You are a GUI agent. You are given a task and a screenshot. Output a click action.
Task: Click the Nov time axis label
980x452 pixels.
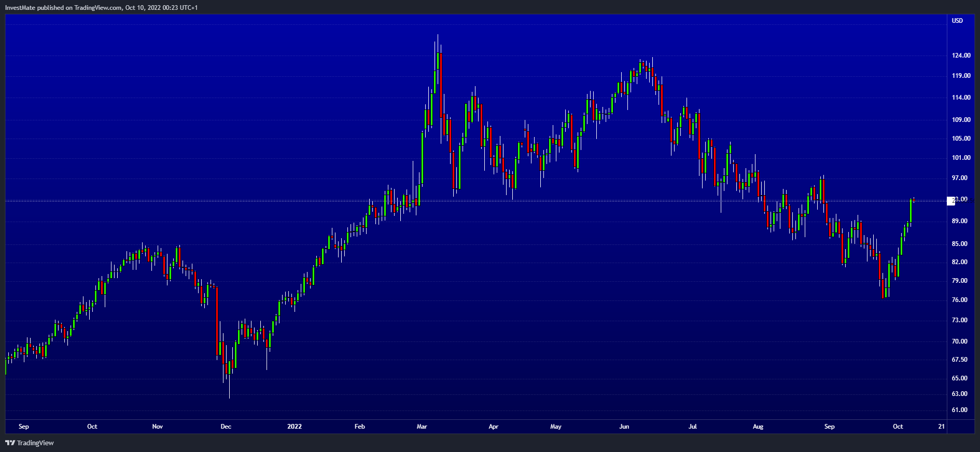tap(158, 427)
